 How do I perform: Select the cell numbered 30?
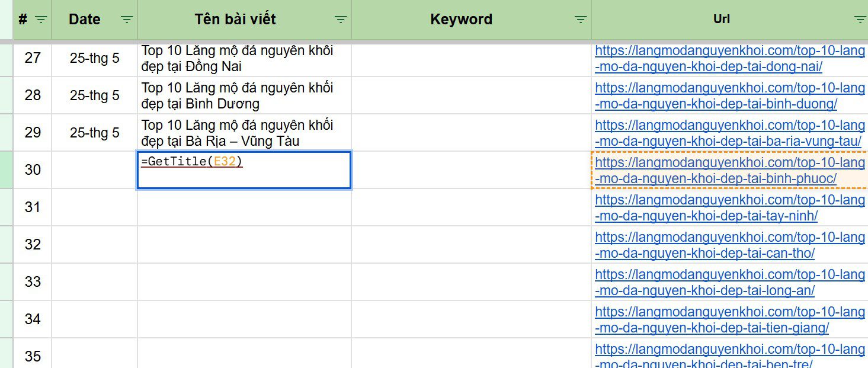[x=32, y=170]
